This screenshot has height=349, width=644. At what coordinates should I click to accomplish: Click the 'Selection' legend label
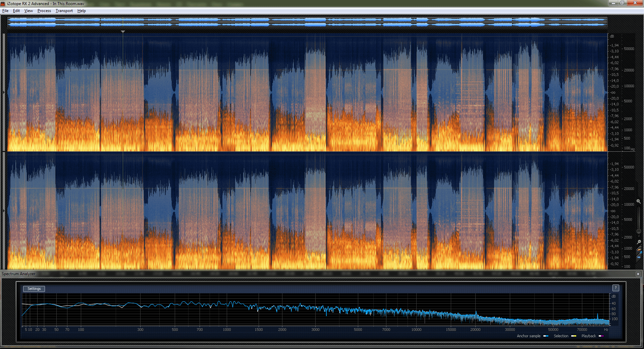point(561,336)
